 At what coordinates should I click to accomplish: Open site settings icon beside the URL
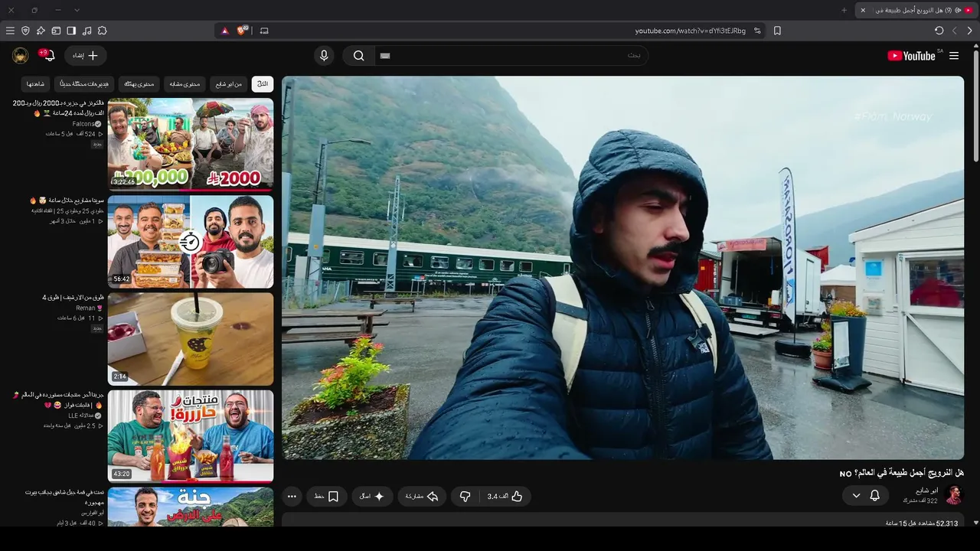coord(757,31)
